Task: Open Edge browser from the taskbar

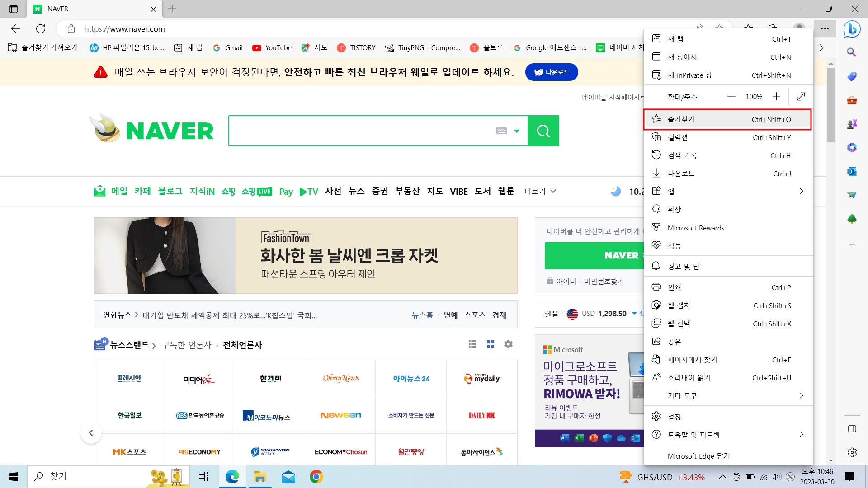Action: pos(232,477)
